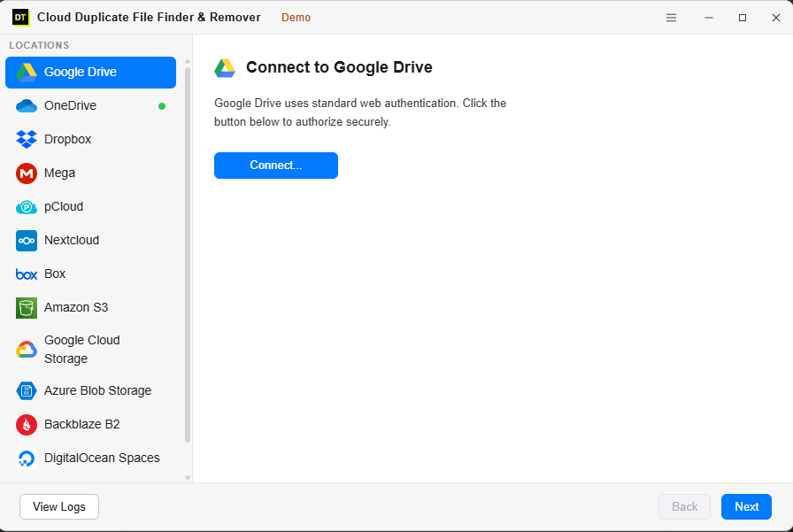Click the locations list scrollbar thumb
This screenshot has height=532, width=793.
188,255
